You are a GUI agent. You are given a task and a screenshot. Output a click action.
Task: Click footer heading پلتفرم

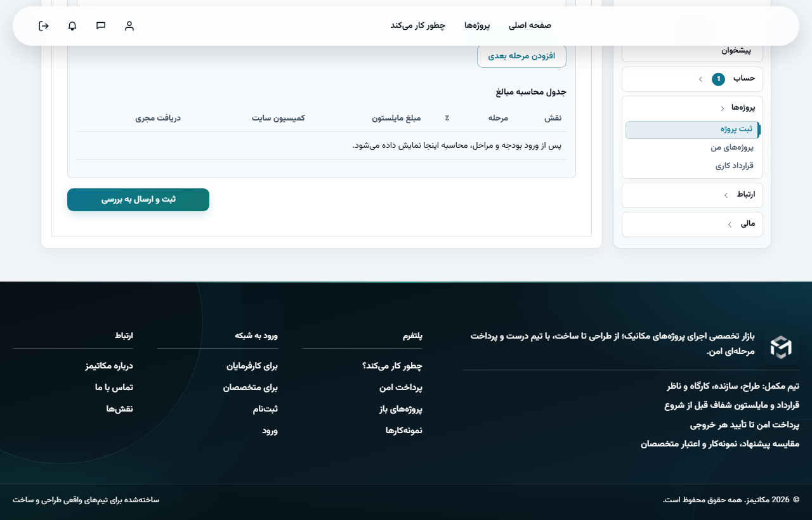[x=412, y=335]
